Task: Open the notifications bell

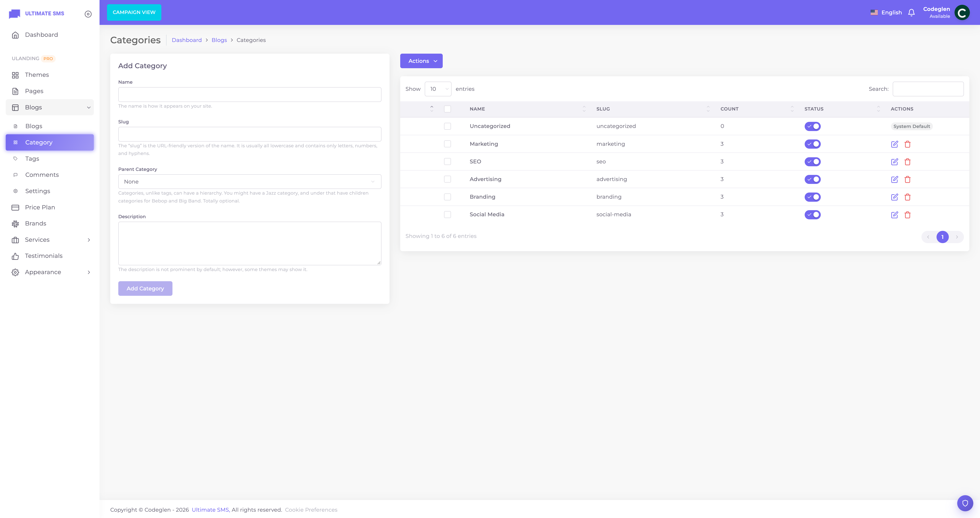Action: (x=911, y=13)
